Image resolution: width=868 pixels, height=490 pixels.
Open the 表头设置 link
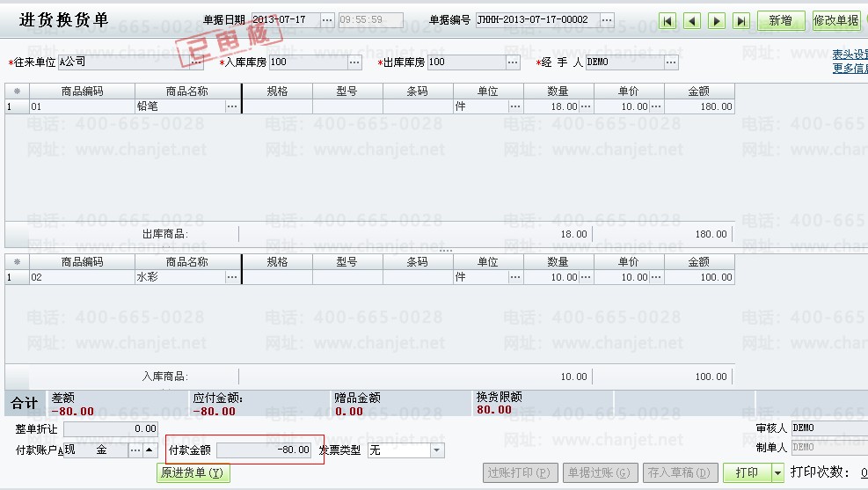pos(850,55)
